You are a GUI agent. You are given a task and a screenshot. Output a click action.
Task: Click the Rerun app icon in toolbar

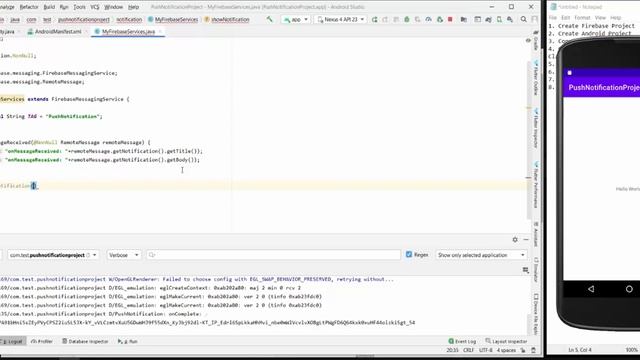click(374, 19)
